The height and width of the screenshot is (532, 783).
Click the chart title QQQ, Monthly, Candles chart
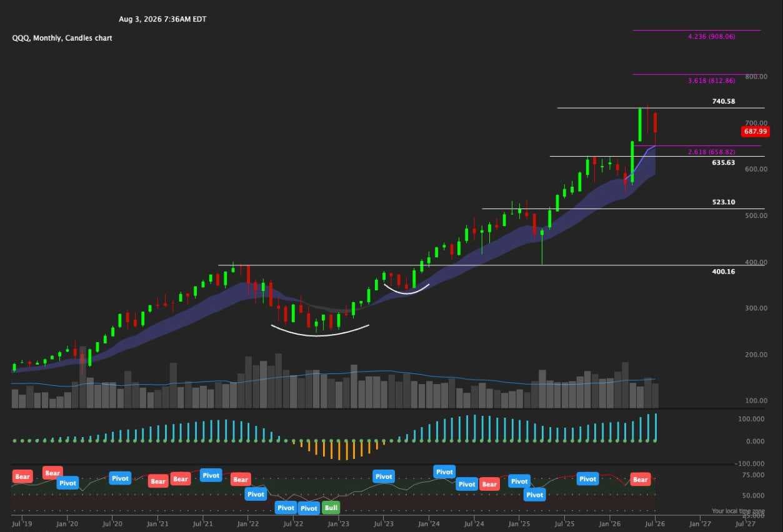tap(62, 38)
